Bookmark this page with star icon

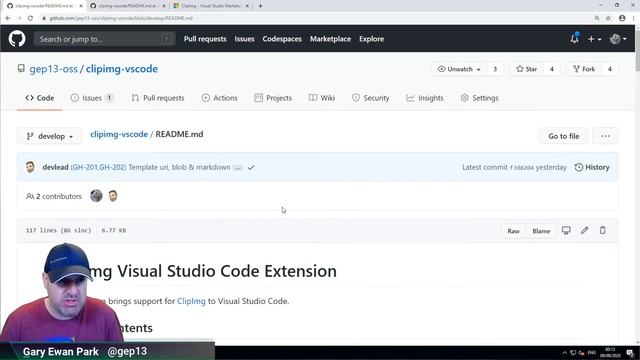[x=608, y=18]
